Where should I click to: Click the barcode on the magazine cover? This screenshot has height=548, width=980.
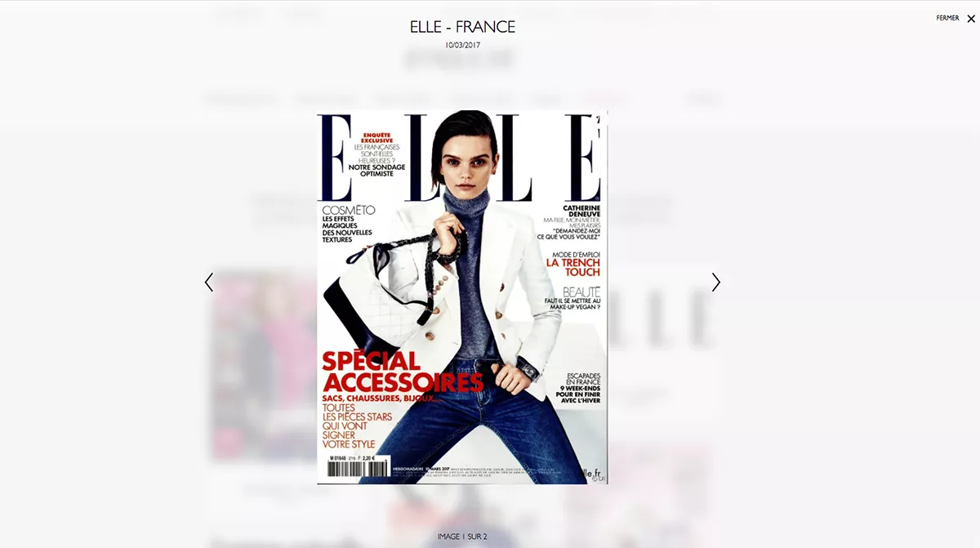pyautogui.click(x=358, y=468)
